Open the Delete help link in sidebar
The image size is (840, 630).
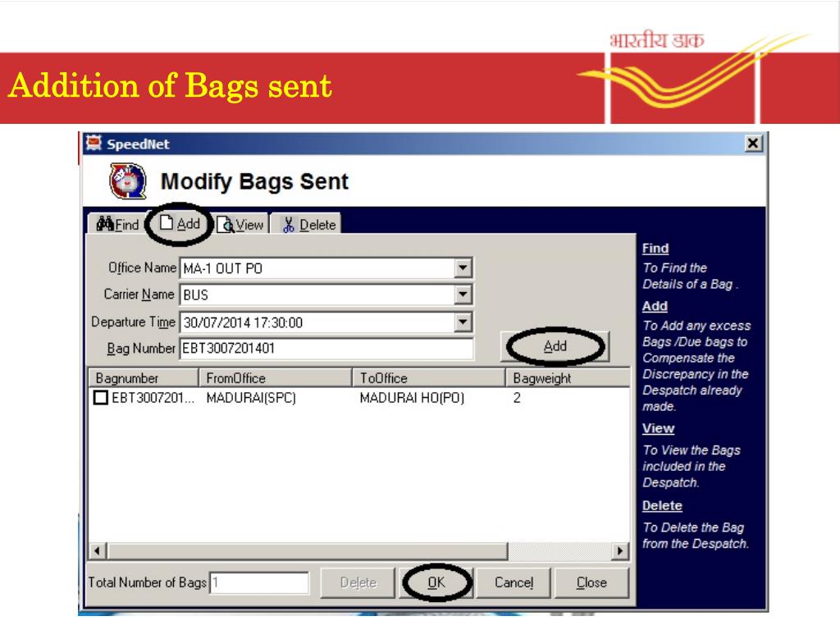coord(662,505)
